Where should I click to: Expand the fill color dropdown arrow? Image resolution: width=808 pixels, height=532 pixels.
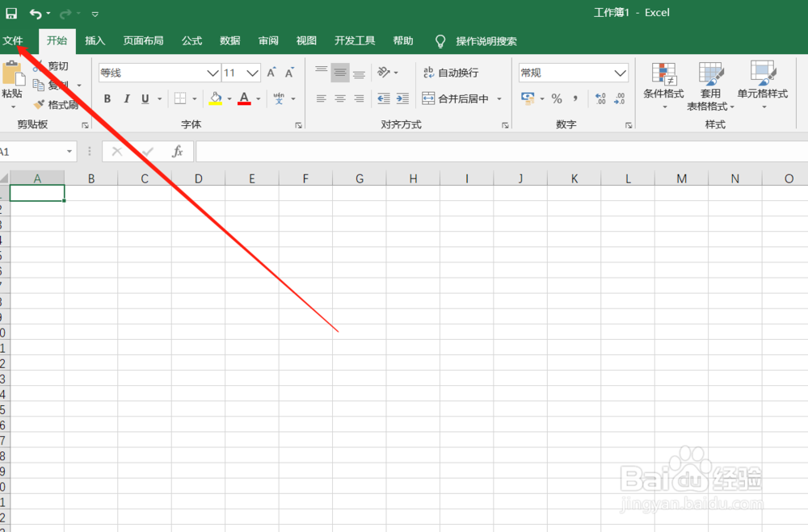[x=229, y=98]
